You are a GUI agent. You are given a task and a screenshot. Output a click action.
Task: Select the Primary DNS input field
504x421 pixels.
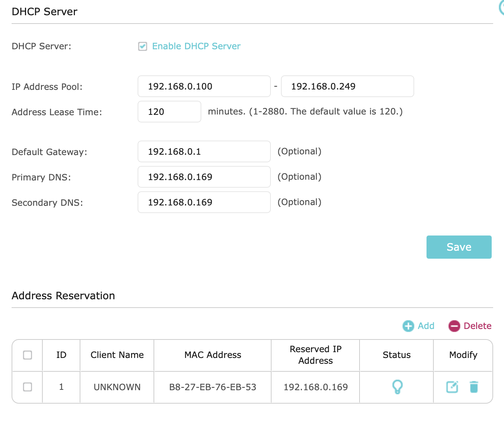pyautogui.click(x=204, y=177)
